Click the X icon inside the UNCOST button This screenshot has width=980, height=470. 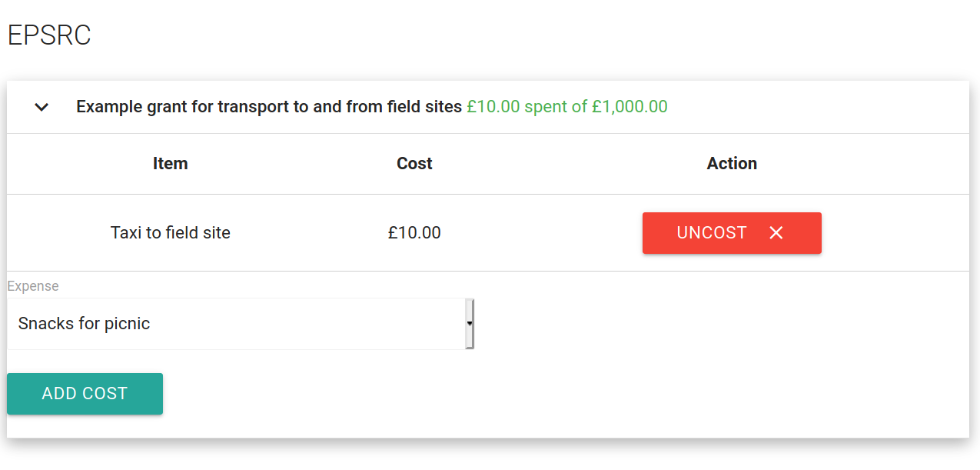tap(776, 232)
